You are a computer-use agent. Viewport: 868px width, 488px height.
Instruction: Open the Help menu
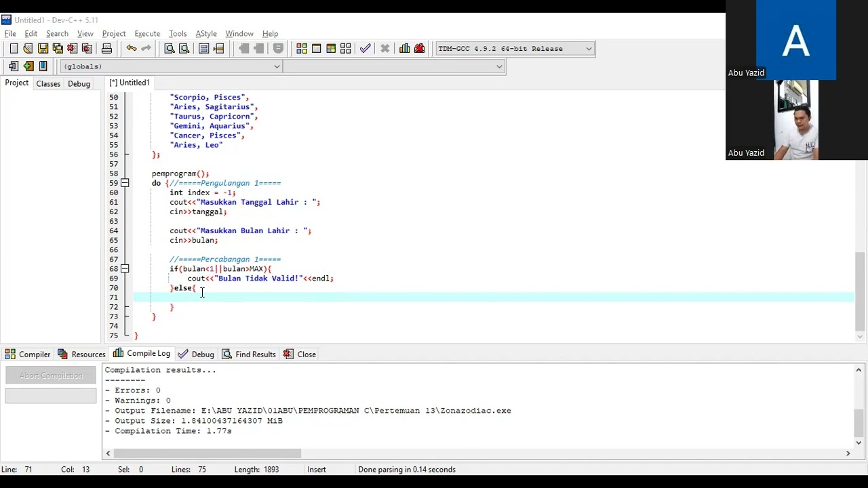pos(270,33)
